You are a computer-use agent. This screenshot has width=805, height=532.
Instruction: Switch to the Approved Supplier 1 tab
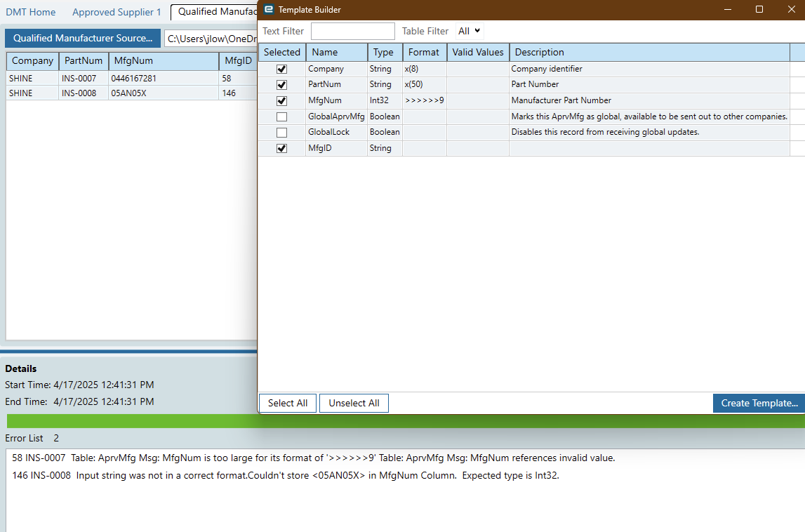tap(117, 12)
